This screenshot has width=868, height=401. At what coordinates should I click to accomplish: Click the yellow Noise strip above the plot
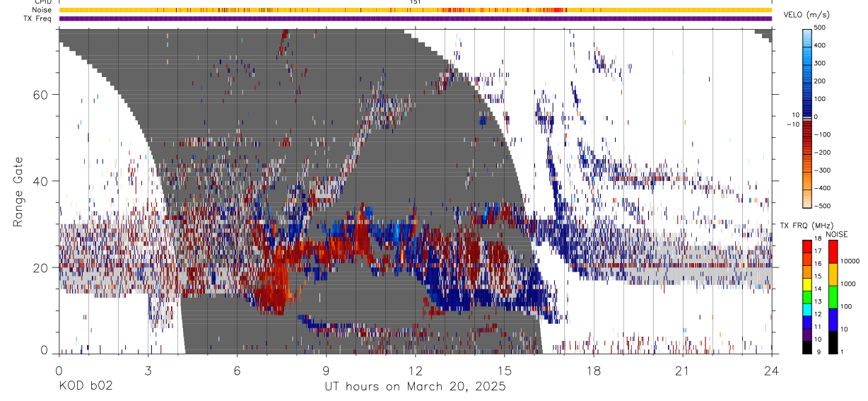[x=415, y=10]
